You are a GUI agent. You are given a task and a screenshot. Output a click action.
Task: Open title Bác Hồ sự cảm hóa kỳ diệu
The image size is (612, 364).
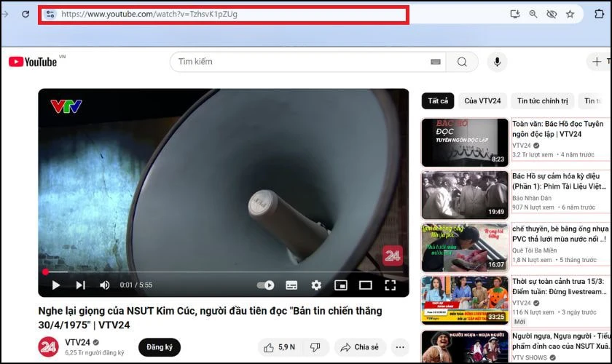[559, 181]
